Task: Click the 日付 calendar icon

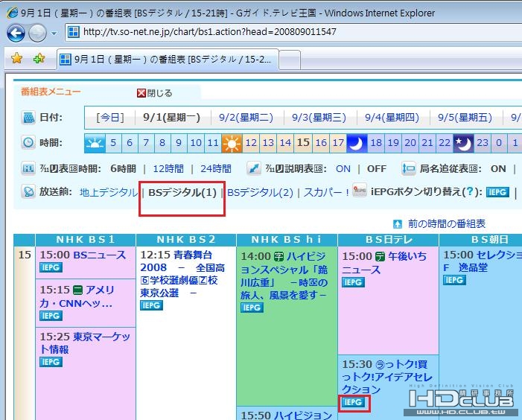Action: [x=28, y=118]
